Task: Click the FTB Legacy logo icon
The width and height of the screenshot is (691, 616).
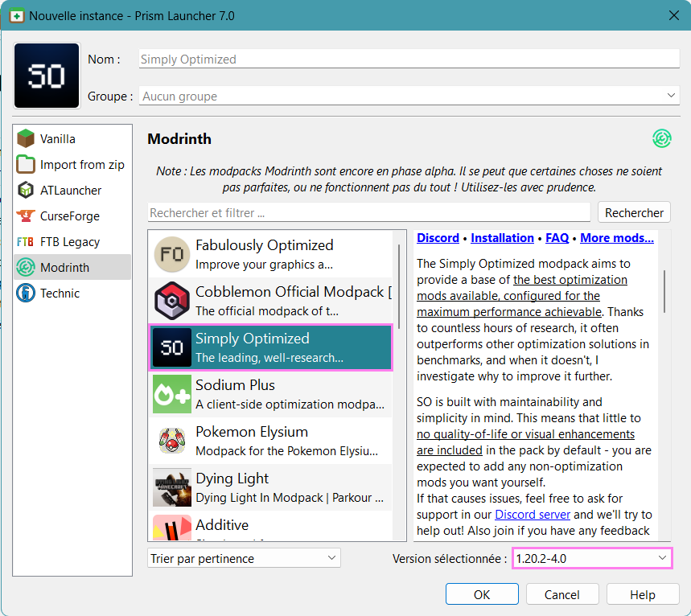Action: coord(25,242)
